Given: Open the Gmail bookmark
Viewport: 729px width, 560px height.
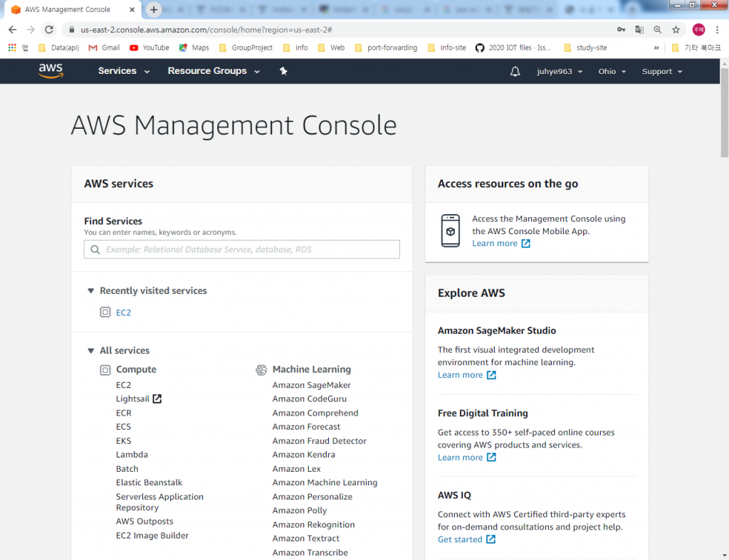Looking at the screenshot, I should tap(104, 48).
